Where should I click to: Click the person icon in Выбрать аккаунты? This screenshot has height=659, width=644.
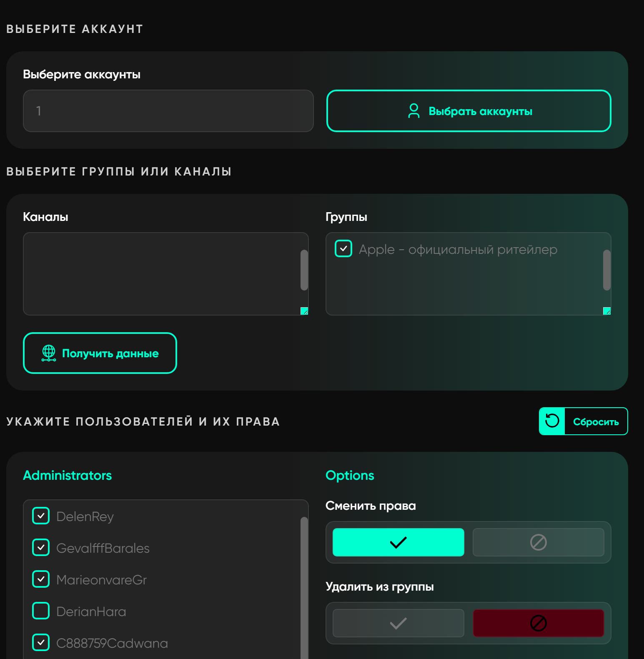click(413, 111)
